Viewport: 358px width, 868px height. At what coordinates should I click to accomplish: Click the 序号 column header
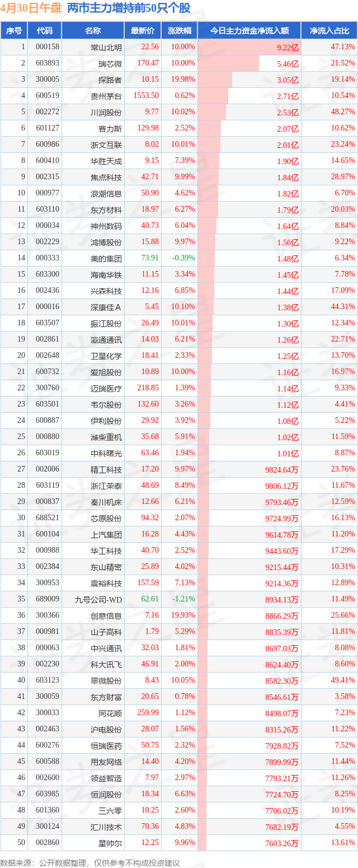[x=14, y=30]
